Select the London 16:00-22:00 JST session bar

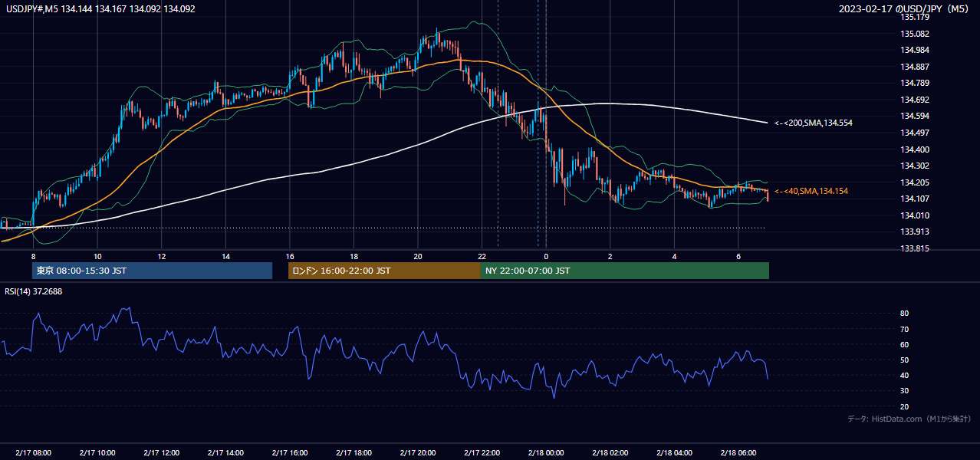(384, 271)
